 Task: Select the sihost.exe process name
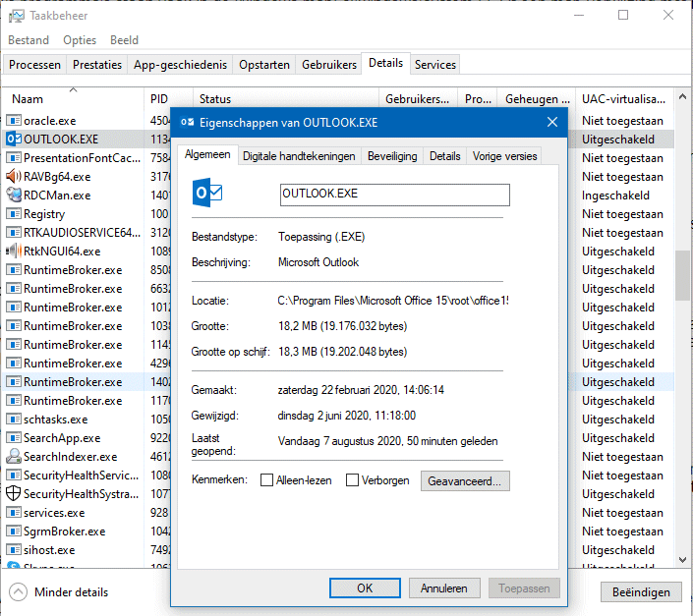(x=49, y=550)
